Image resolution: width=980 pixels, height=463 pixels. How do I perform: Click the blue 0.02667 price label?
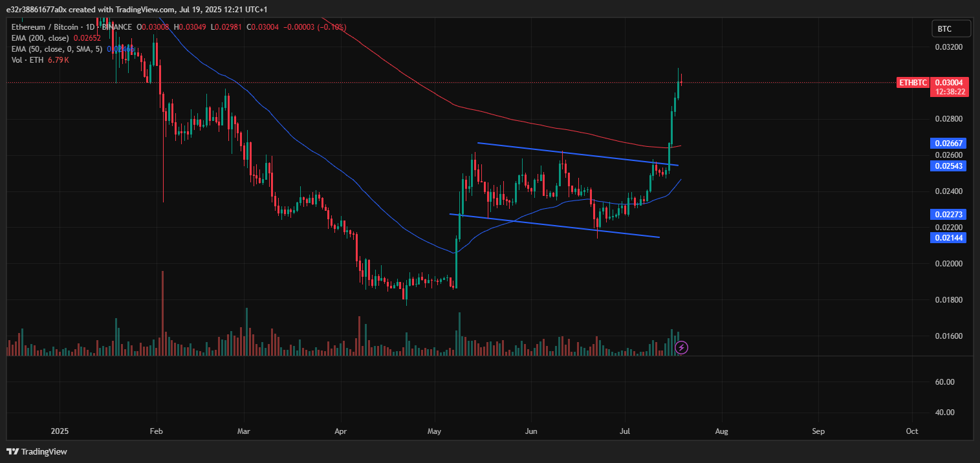tap(949, 144)
